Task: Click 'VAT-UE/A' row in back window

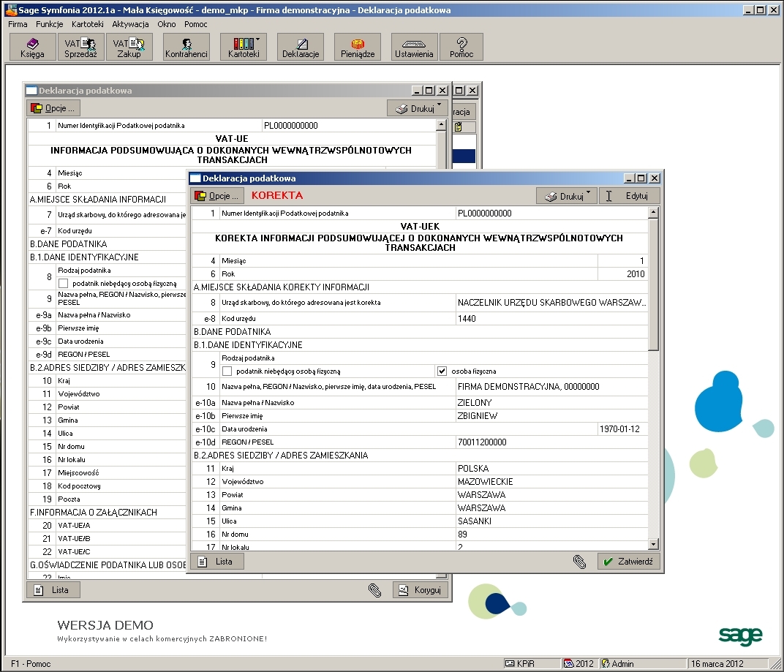Action: 107,526
